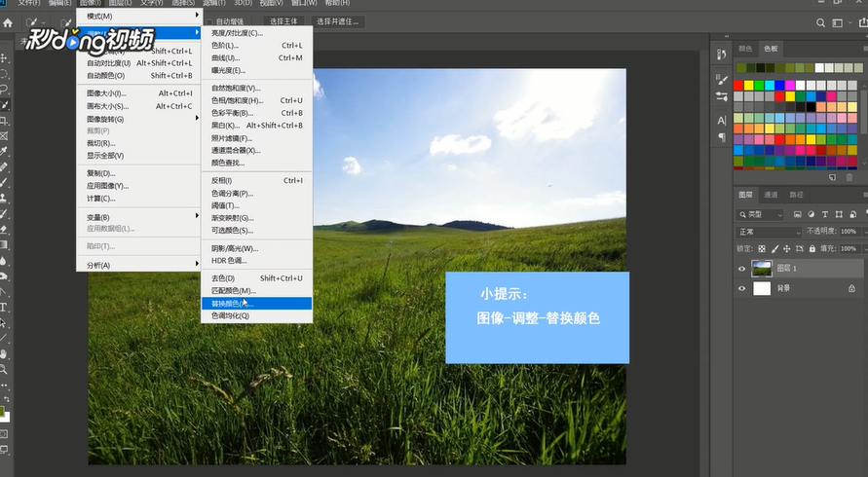Viewport: 868px width, 477px height.
Task: Choose 色相/饱和度(H) menu item
Action: point(257,100)
